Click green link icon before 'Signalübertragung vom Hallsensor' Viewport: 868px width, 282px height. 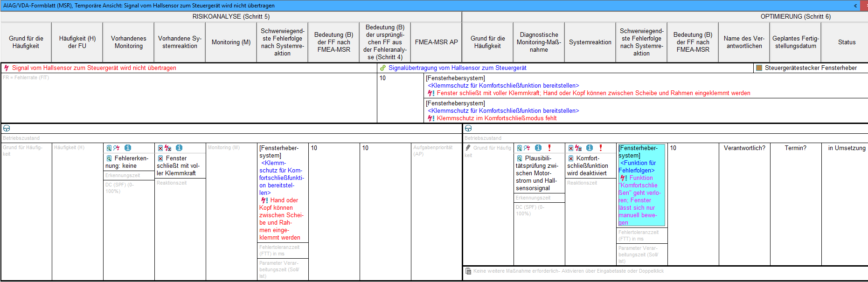pyautogui.click(x=383, y=68)
